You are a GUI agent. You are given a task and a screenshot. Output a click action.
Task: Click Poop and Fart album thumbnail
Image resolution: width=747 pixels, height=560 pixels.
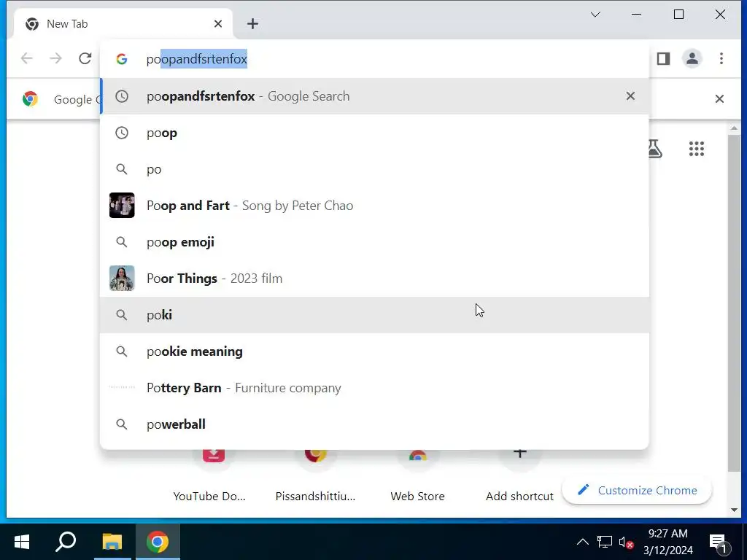tap(122, 205)
